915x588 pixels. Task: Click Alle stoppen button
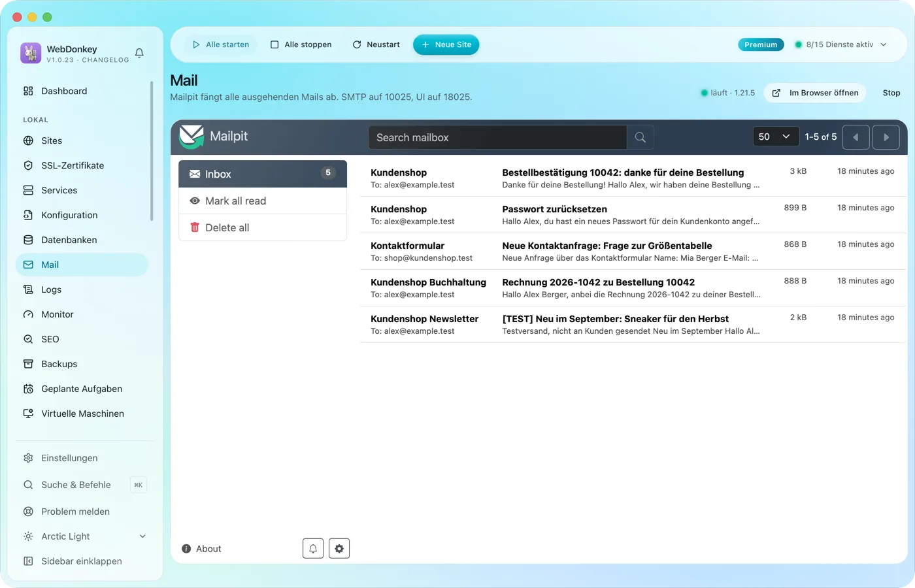click(x=301, y=44)
